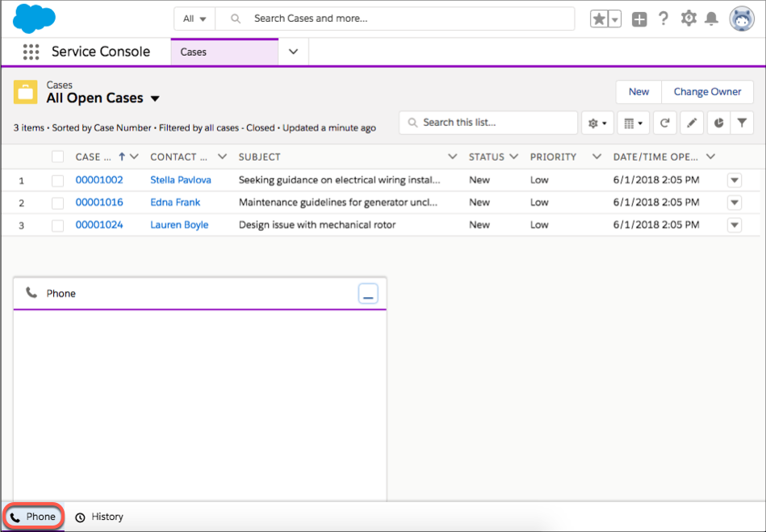Click the phone icon in Phone panel header

point(31,293)
